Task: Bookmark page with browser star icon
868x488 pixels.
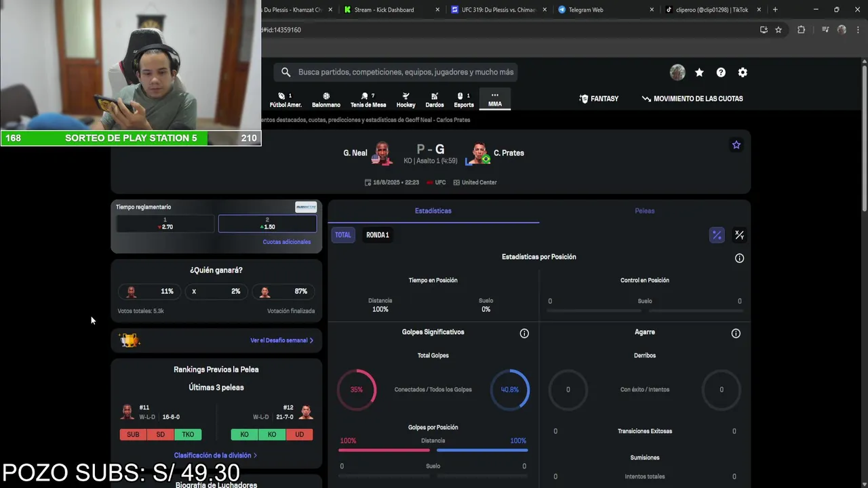Action: pyautogui.click(x=778, y=30)
